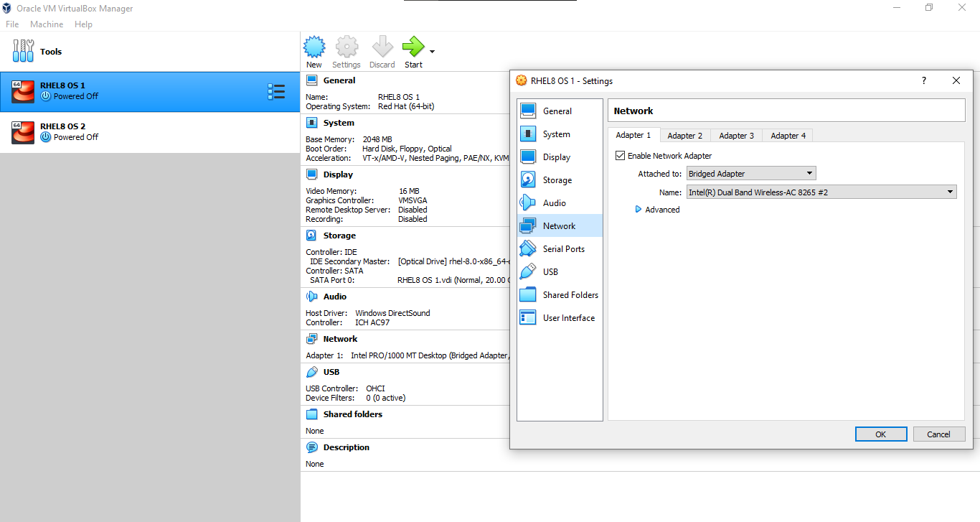Click the RHEL8 OS 1.vdi SATA entry

pos(453,280)
